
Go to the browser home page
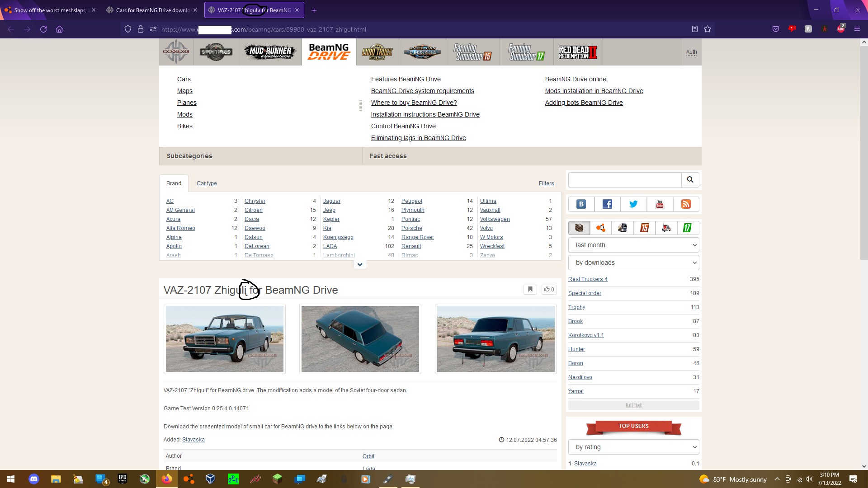(59, 29)
